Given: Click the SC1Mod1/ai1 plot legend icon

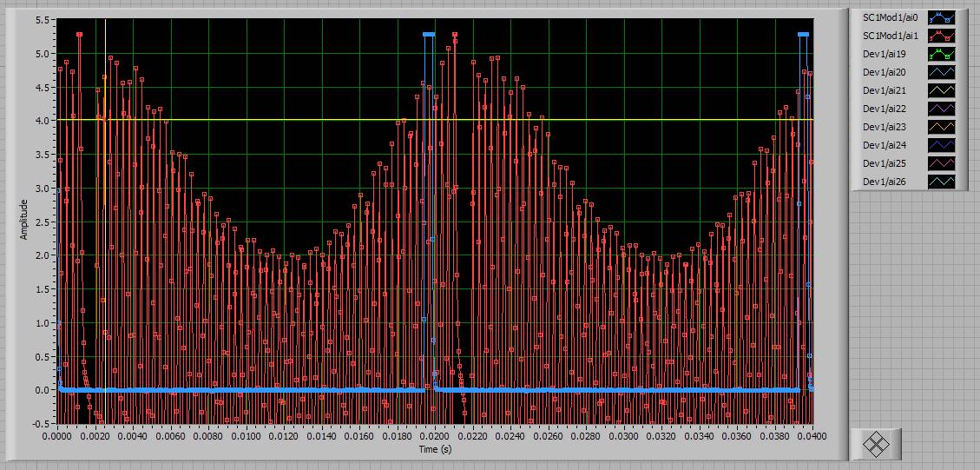Looking at the screenshot, I should (x=941, y=36).
